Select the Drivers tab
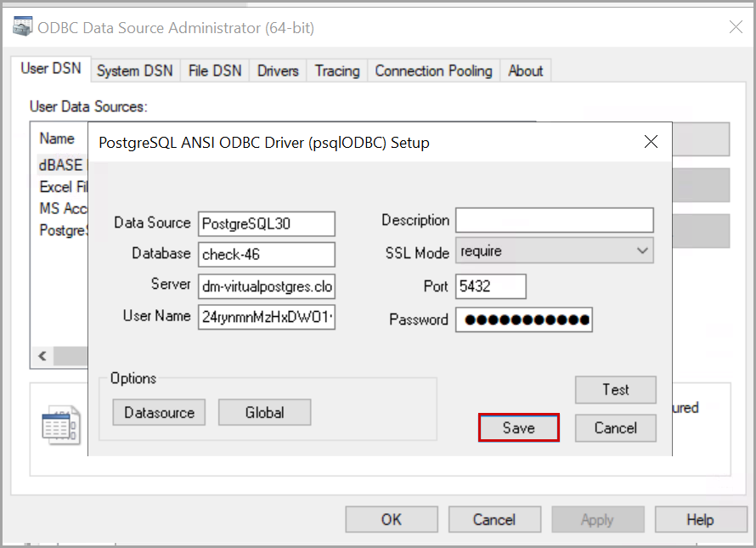The width and height of the screenshot is (756, 548). click(x=278, y=71)
